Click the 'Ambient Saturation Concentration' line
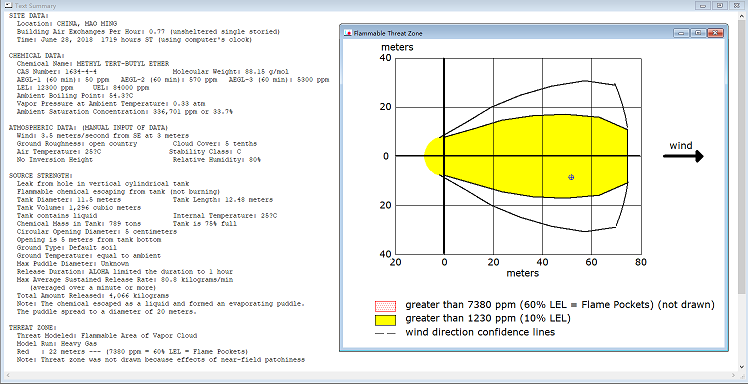Screen dimensions: 748x384 tap(125, 112)
